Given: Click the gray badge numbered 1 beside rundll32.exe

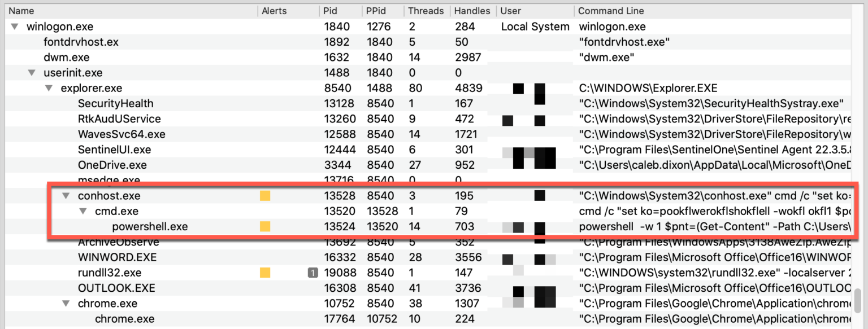Looking at the screenshot, I should click(312, 273).
